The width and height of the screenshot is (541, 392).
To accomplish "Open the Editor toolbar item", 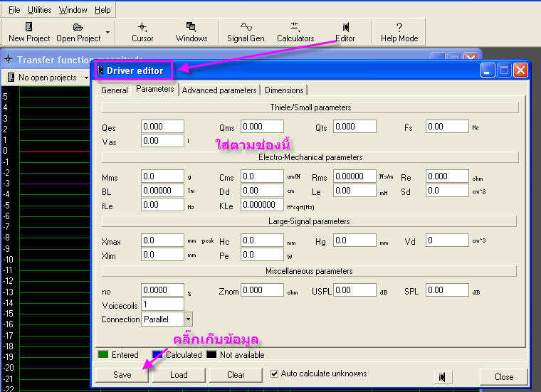I will 345,32.
